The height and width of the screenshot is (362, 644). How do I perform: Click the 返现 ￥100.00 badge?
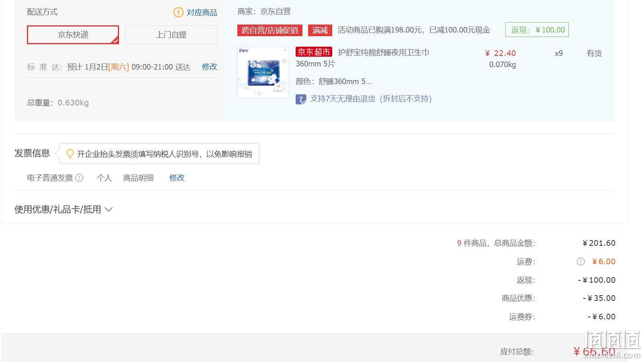pos(537,30)
